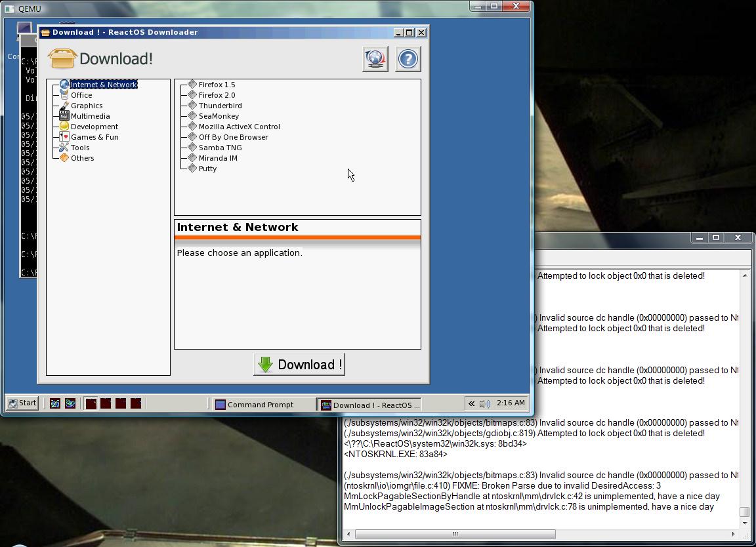Select Putty in the application list
Image resolution: width=756 pixels, height=547 pixels.
pos(207,169)
